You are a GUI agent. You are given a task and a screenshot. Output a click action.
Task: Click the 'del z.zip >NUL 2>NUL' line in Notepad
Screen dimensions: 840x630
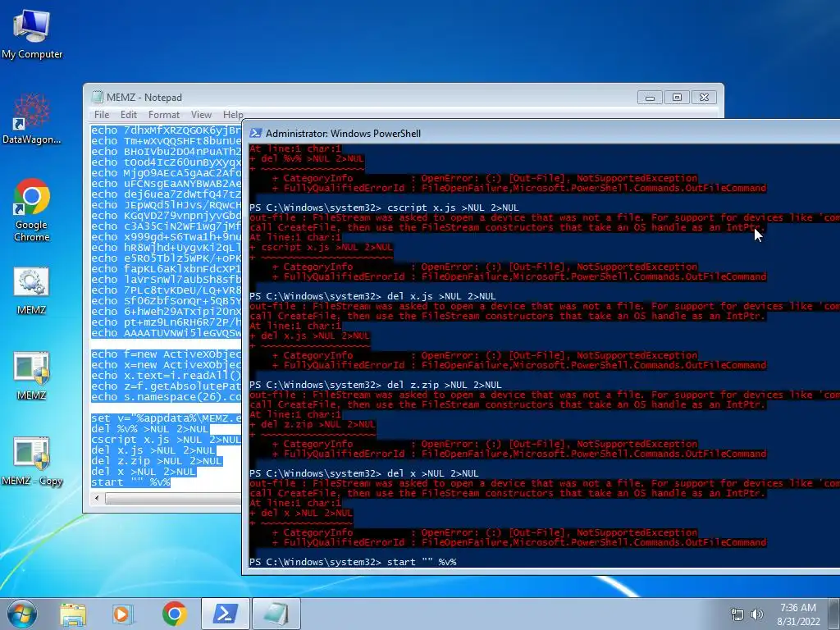(x=156, y=461)
